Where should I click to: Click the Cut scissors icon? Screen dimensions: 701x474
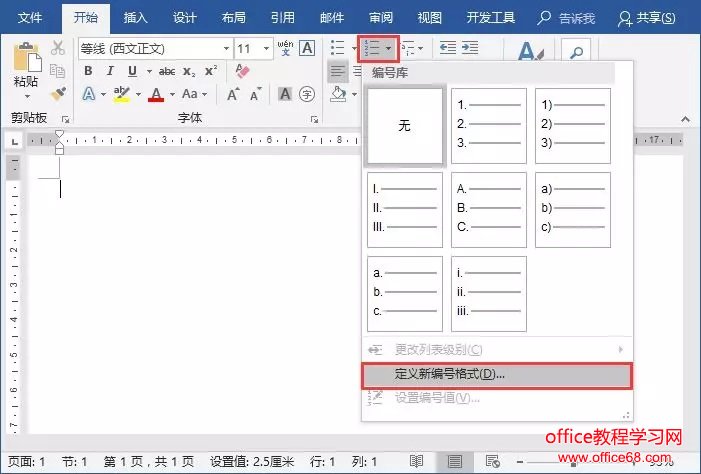[58, 48]
